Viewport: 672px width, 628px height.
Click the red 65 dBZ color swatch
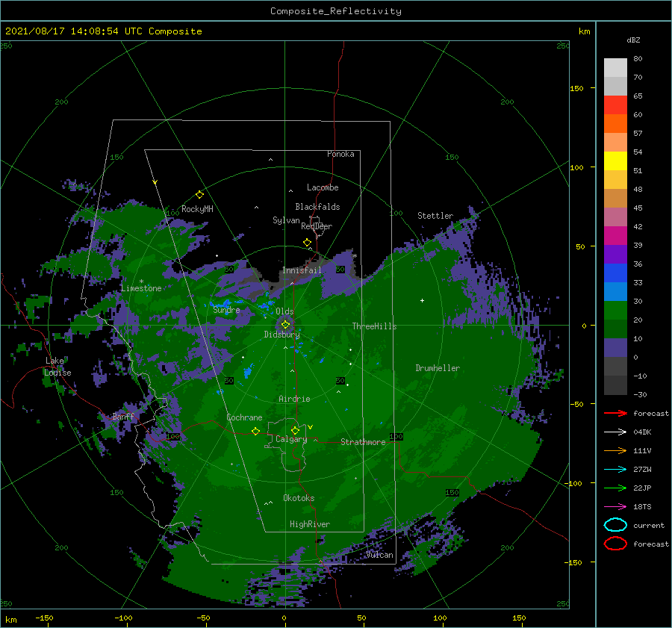tap(615, 105)
